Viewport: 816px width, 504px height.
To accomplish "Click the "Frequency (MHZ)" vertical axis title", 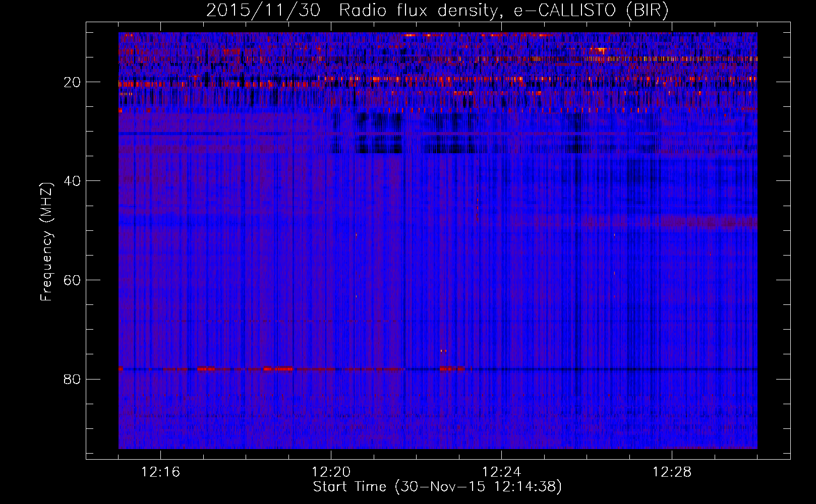I will (x=46, y=242).
